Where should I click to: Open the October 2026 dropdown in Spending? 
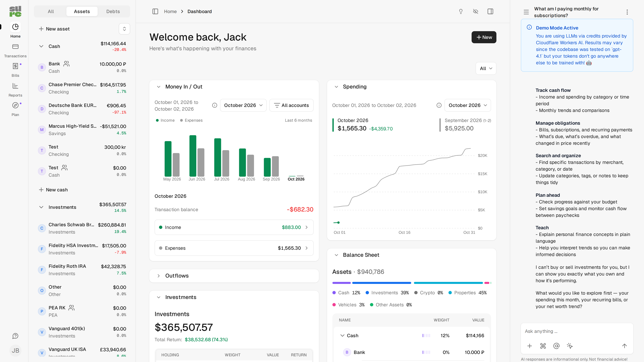[468, 105]
